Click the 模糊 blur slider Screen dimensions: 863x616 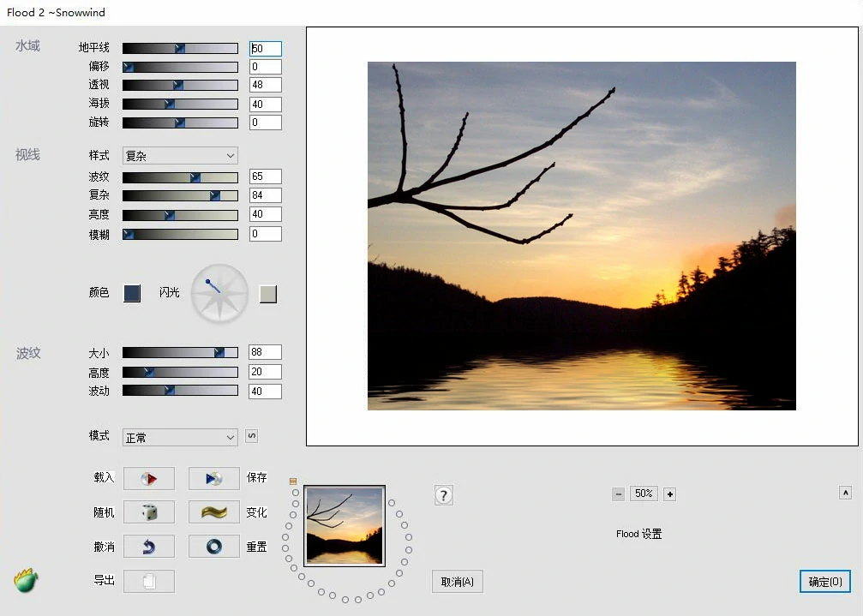180,234
